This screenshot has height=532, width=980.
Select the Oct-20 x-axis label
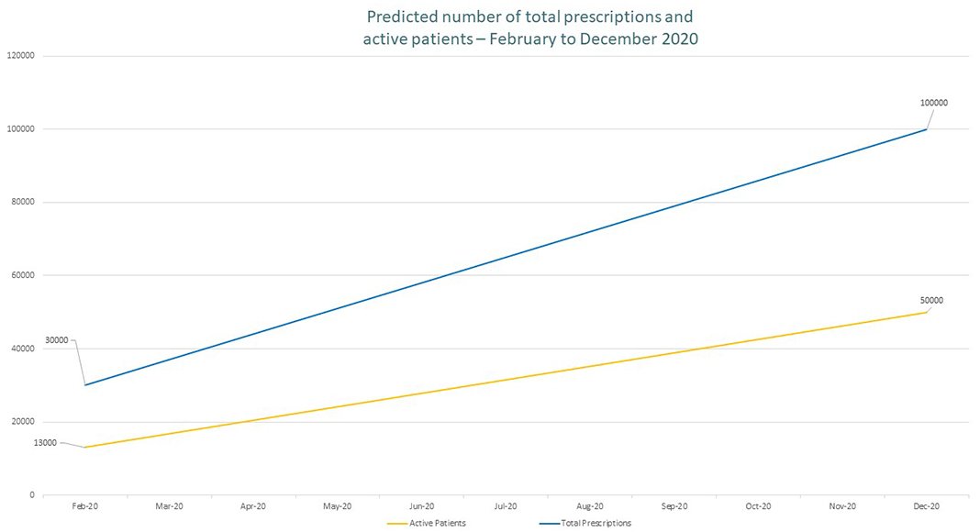coord(758,506)
